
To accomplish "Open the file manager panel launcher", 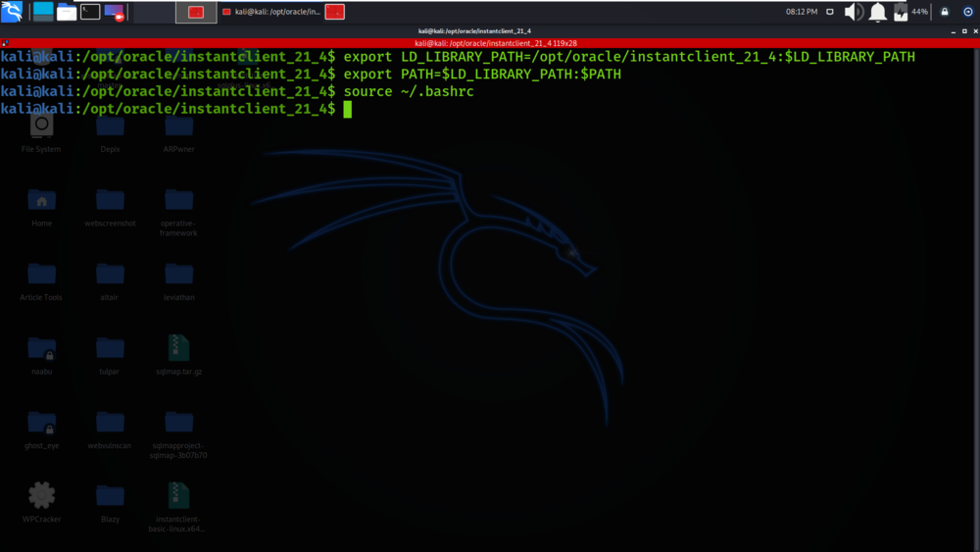I will (x=67, y=12).
